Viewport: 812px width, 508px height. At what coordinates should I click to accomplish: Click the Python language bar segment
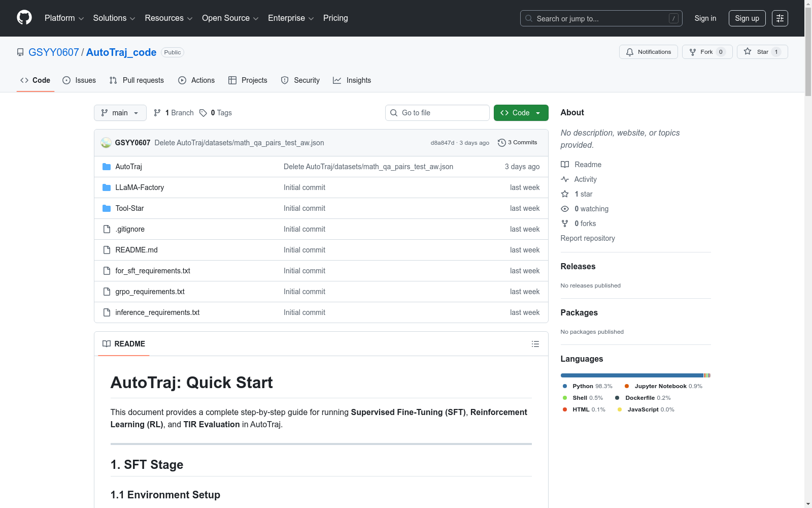click(x=632, y=375)
